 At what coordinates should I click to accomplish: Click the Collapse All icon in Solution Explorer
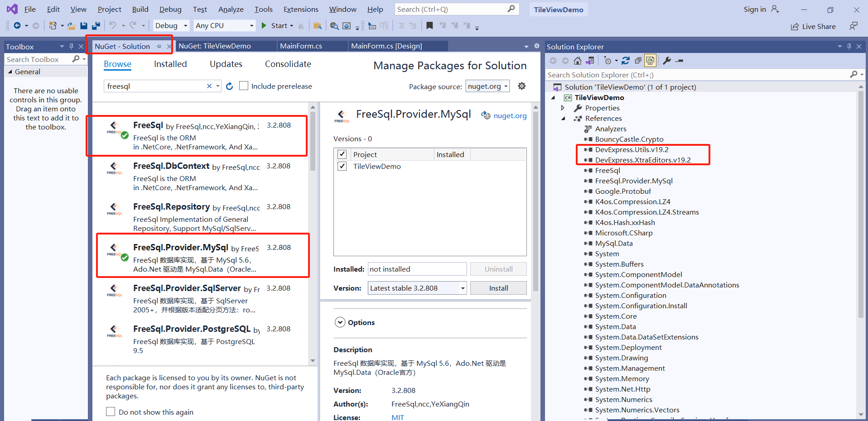638,61
